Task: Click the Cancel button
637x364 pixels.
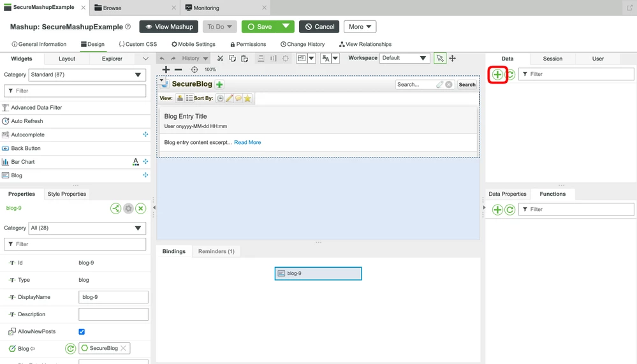Action: 319,27
